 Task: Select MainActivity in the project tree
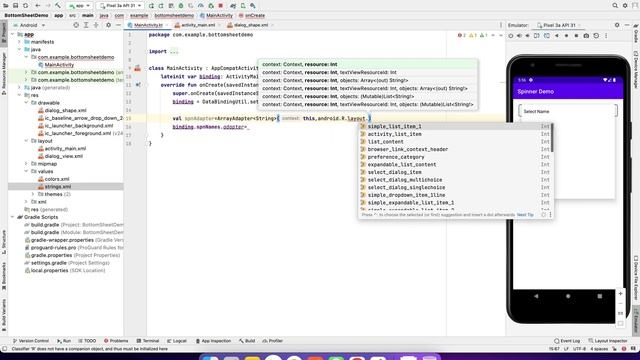coord(59,64)
